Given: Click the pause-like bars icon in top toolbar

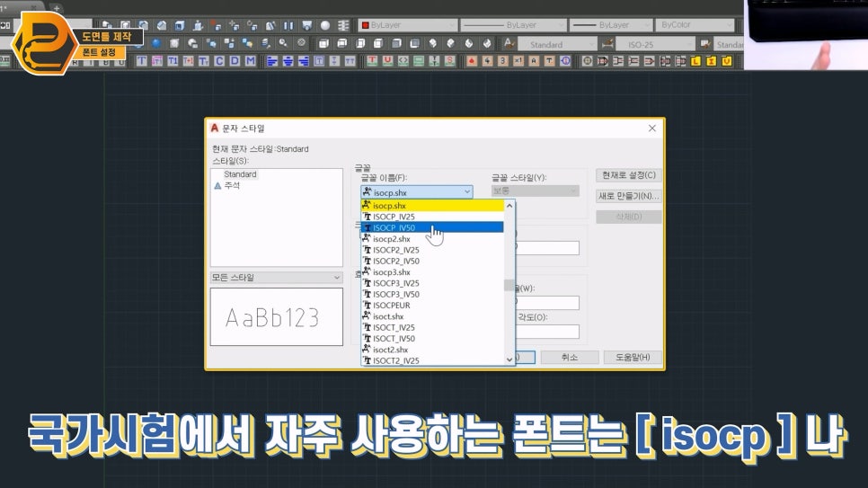Looking at the screenshot, I should 288,25.
